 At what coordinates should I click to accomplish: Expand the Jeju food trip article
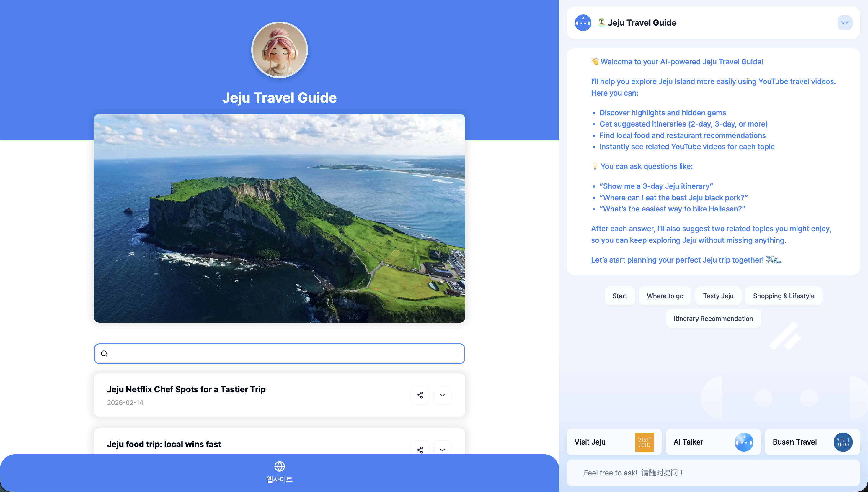(x=442, y=450)
